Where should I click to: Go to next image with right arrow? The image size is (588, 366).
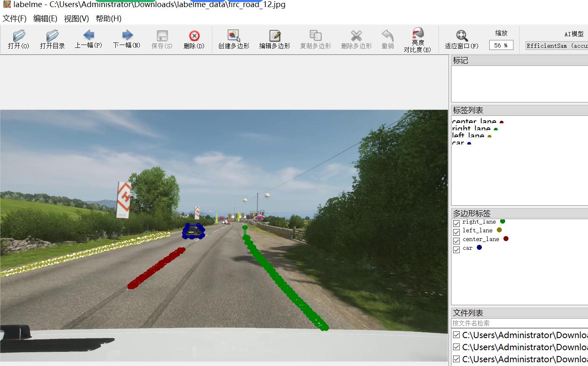pos(127,35)
